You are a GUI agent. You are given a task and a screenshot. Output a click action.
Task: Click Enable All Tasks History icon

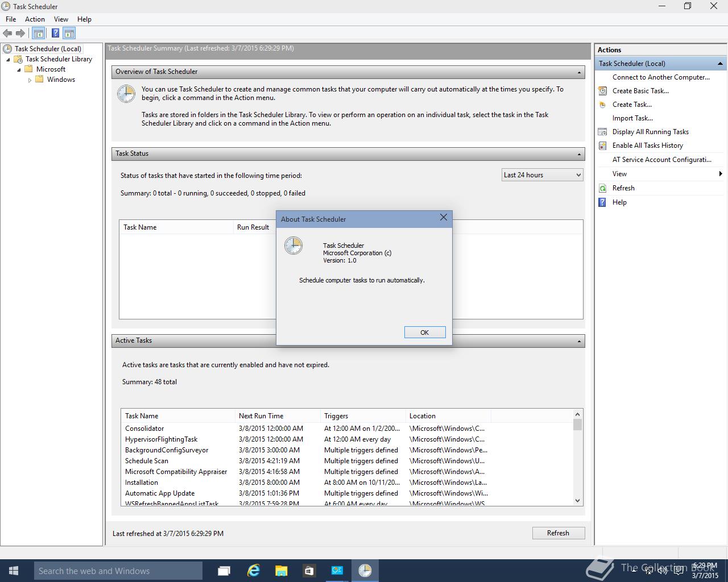coord(603,145)
